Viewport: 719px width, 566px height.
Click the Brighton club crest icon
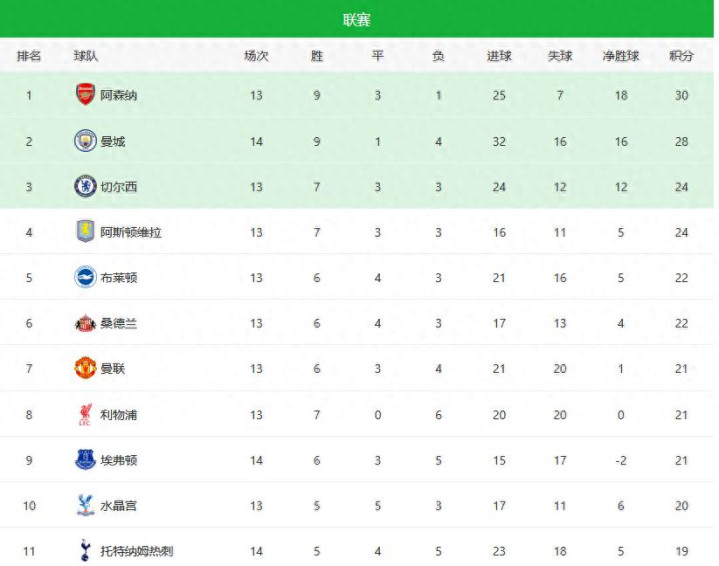[x=85, y=277]
